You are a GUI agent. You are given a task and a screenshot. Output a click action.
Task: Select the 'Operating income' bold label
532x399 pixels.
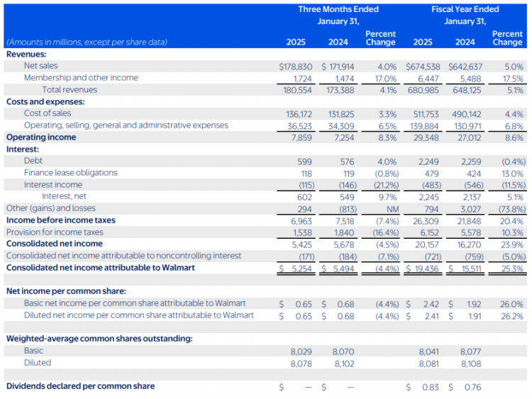41,137
